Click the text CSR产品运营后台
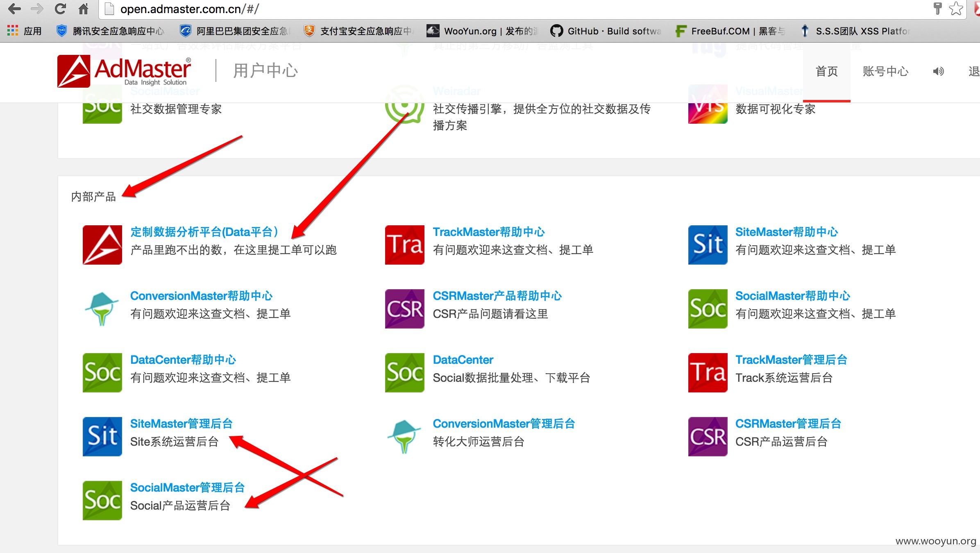The width and height of the screenshot is (980, 553). 782,442
